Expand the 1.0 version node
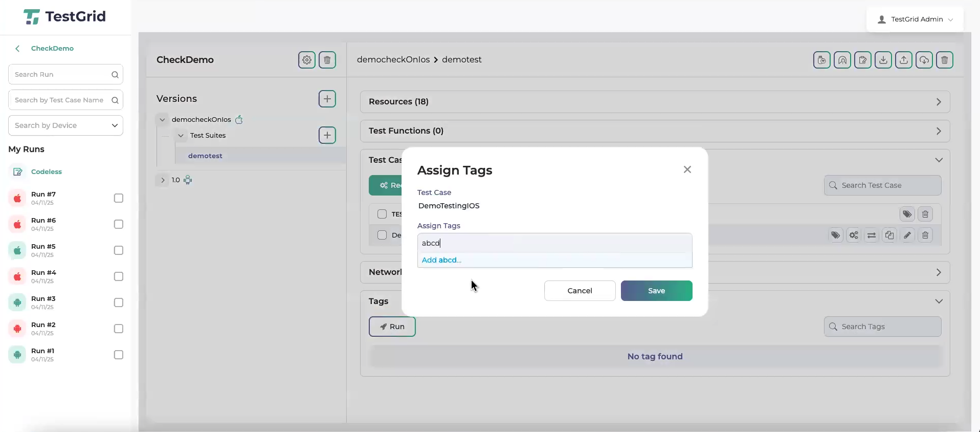The height and width of the screenshot is (432, 980). [163, 180]
